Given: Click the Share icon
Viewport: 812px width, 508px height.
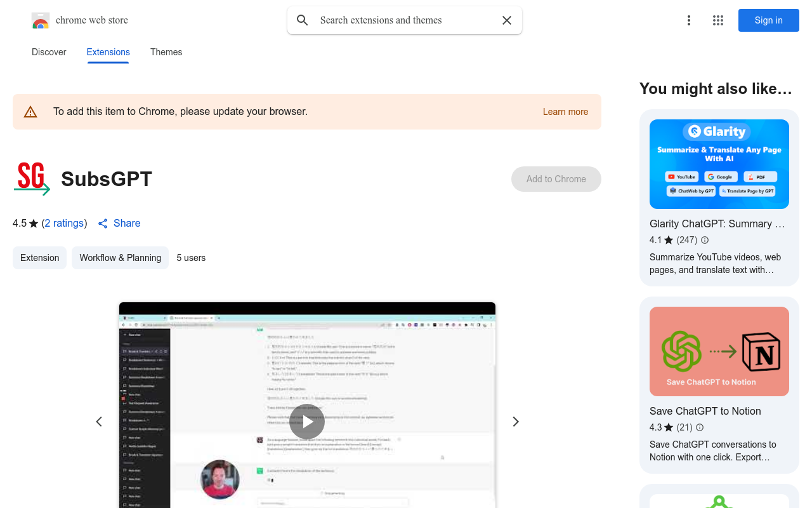Looking at the screenshot, I should pyautogui.click(x=103, y=224).
